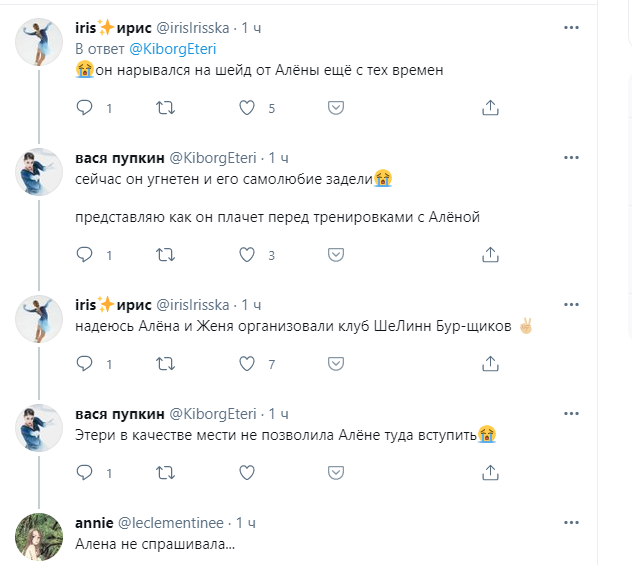Open more options on annie's tweet
The width and height of the screenshot is (632, 565).
[571, 522]
